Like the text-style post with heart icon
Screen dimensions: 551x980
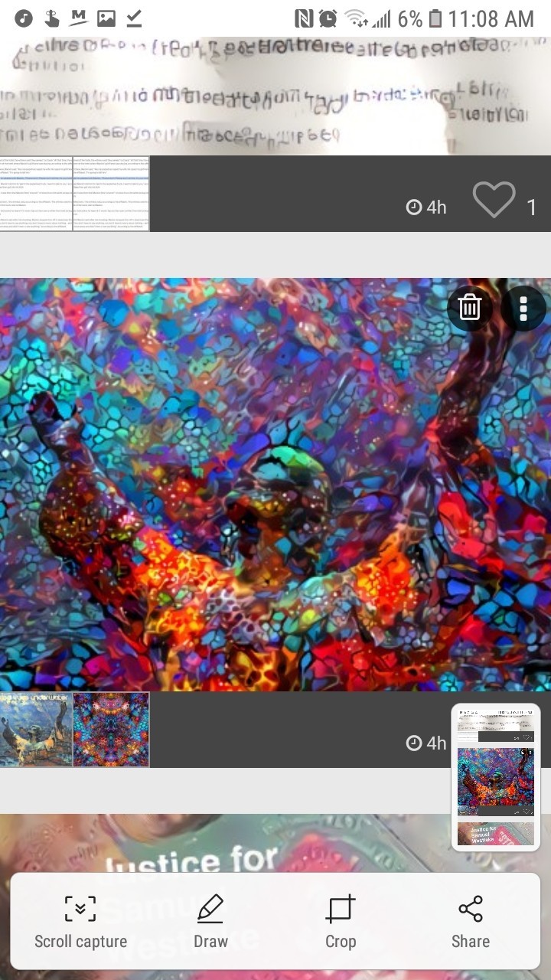[494, 201]
